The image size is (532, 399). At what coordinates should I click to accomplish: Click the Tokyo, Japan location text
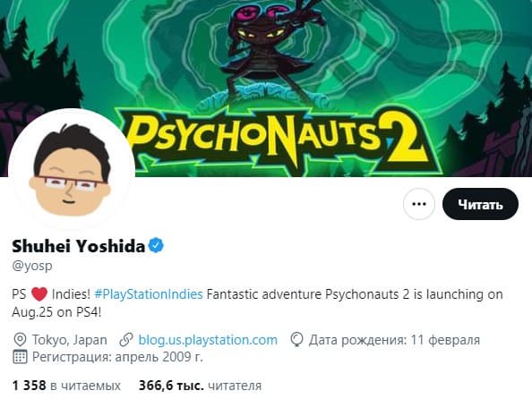tap(70, 340)
